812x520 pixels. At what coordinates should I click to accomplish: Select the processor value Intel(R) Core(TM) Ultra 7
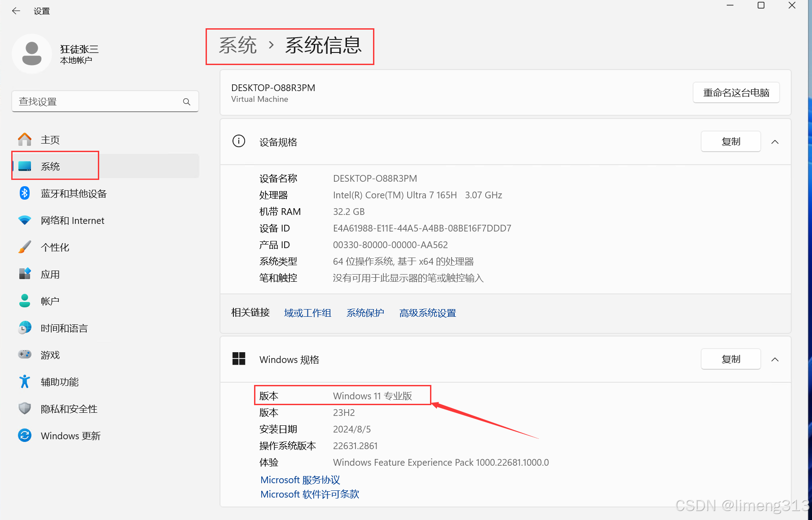(x=417, y=195)
